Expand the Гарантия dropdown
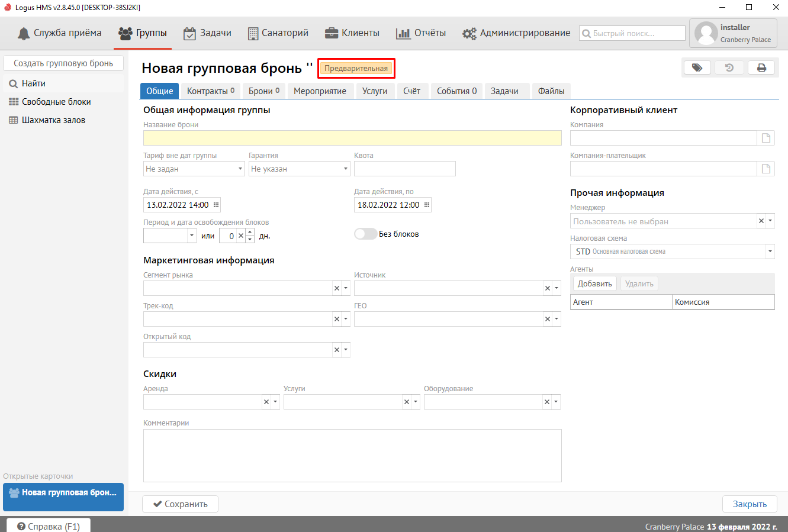Viewport: 788px width, 532px height. (x=346, y=169)
